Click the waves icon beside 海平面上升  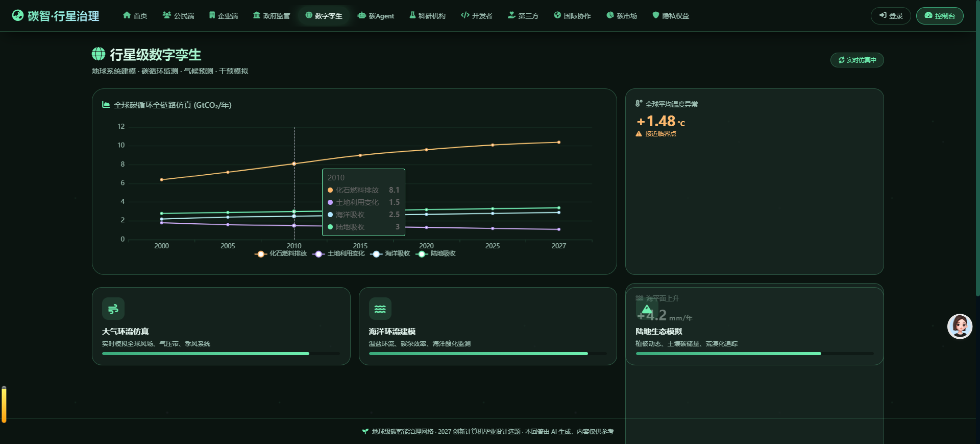tap(639, 298)
